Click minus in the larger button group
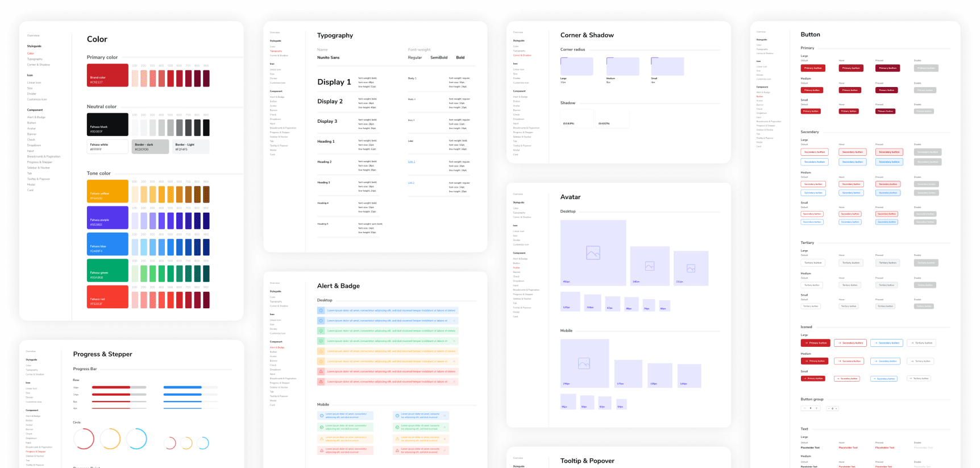The width and height of the screenshot is (980, 468). (804, 408)
